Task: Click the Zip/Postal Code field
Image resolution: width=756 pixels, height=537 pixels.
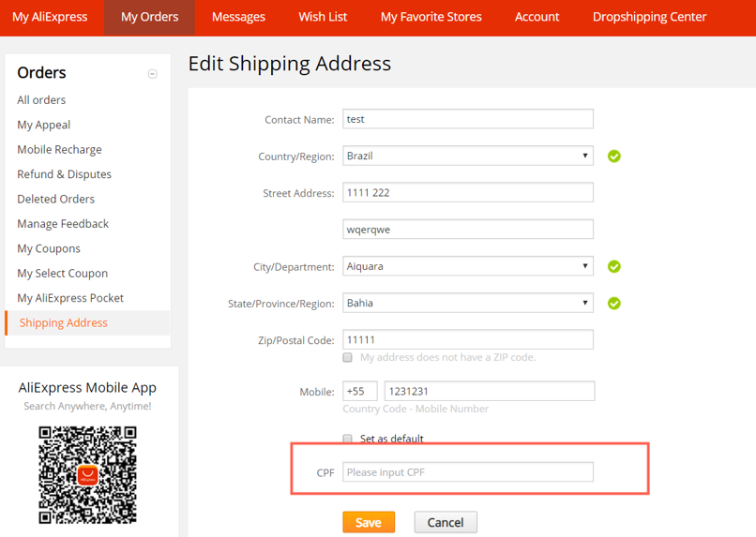Action: coord(468,340)
